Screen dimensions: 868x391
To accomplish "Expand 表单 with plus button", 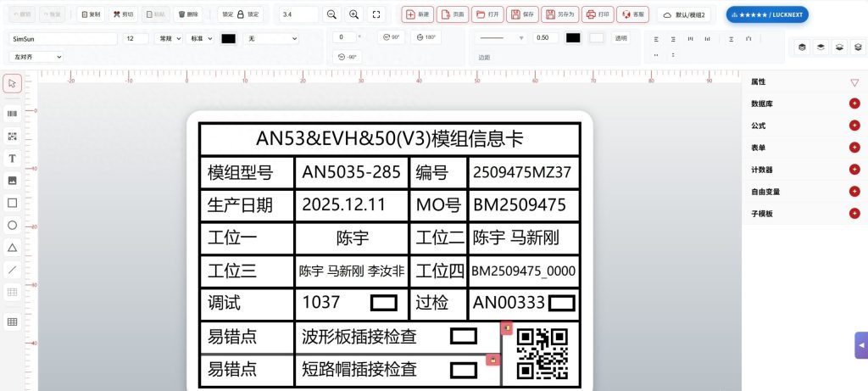I will pyautogui.click(x=854, y=148).
